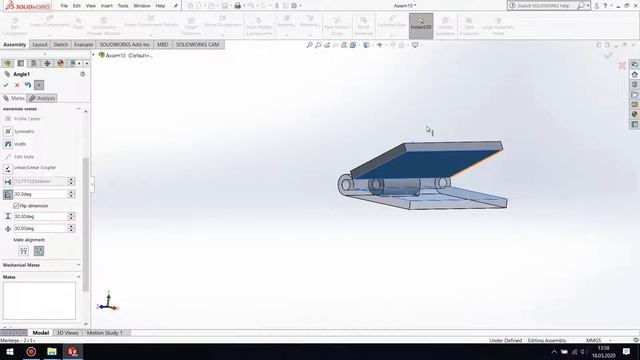Select the Path Mate option
Viewport: 640px width, 360px height.
pyautogui.click(x=19, y=157)
